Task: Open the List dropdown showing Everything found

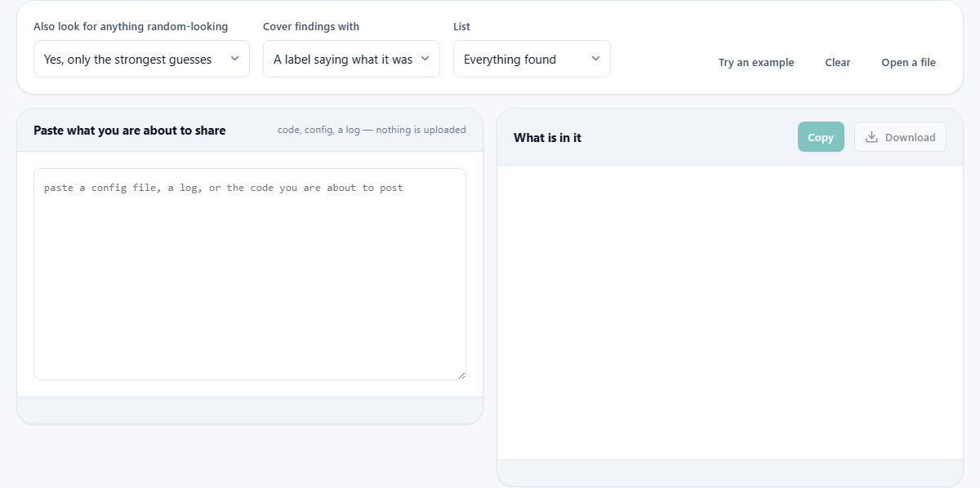Action: point(532,59)
